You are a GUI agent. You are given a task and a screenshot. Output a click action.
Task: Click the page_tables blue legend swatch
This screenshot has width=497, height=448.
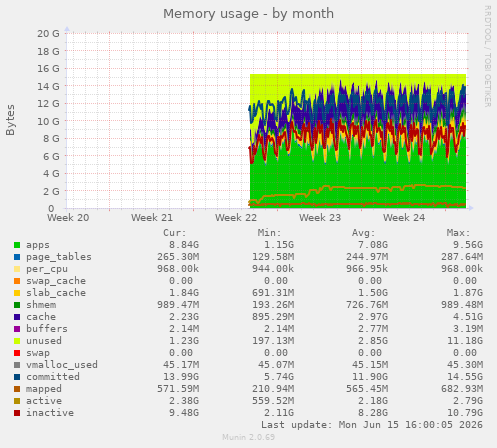pos(17,257)
